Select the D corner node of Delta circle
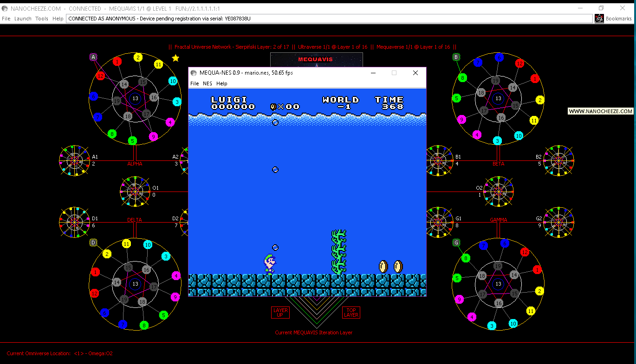636x364 pixels. 93,243
